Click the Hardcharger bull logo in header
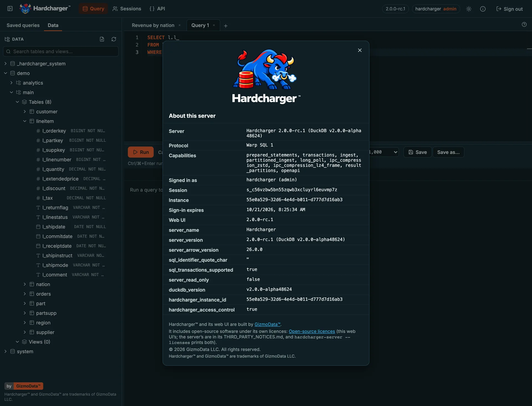The image size is (532, 406). 25,9
